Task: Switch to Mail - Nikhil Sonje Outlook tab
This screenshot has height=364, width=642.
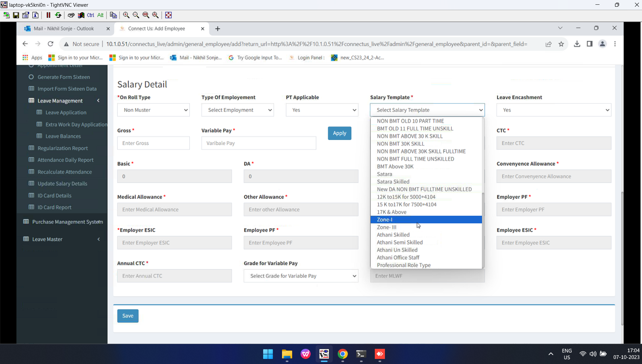Action: click(64, 29)
